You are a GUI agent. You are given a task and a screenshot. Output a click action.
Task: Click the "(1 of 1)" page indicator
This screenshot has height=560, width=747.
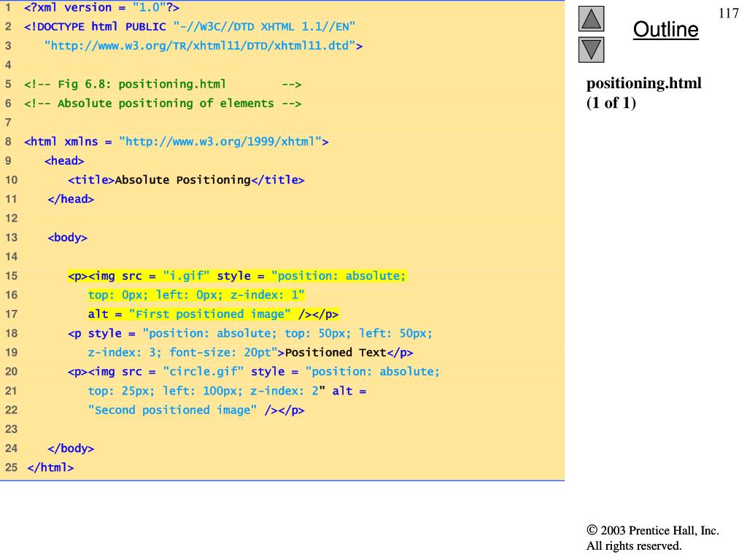(x=611, y=103)
